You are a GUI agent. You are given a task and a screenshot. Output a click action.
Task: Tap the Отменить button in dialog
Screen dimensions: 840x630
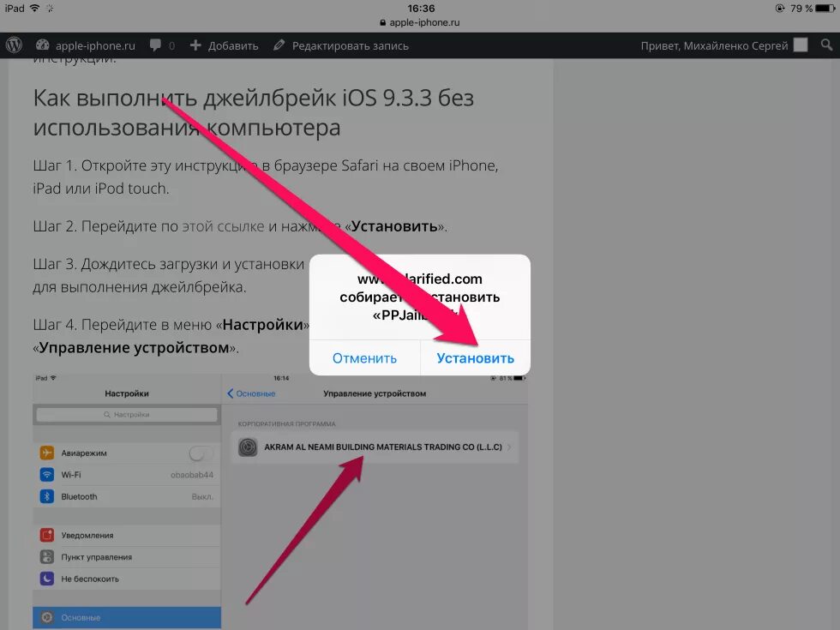pos(364,358)
